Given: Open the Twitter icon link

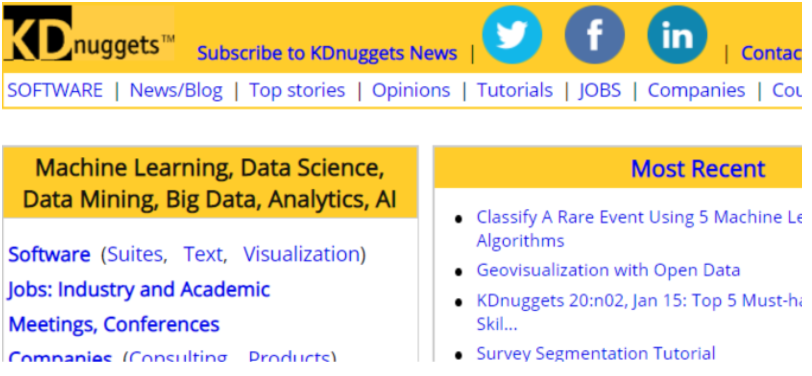Looking at the screenshot, I should (512, 35).
